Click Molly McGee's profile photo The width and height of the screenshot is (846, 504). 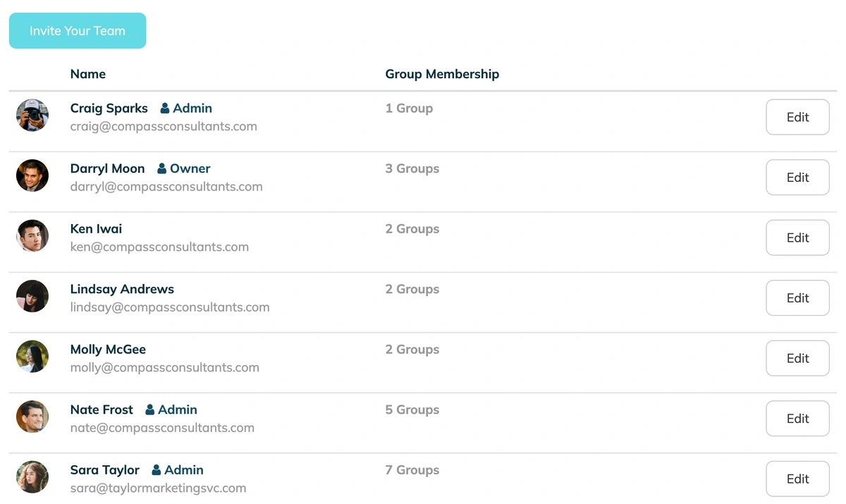(32, 356)
